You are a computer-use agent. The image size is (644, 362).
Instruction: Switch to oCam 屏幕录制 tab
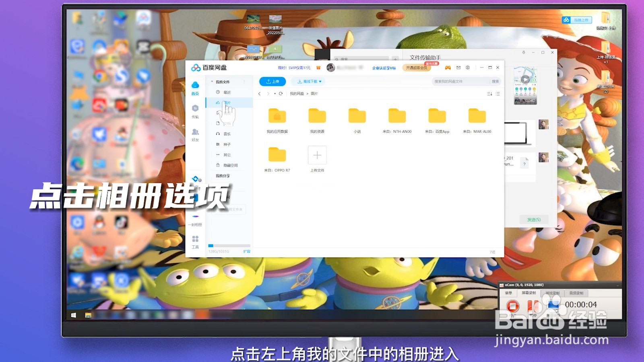click(529, 293)
